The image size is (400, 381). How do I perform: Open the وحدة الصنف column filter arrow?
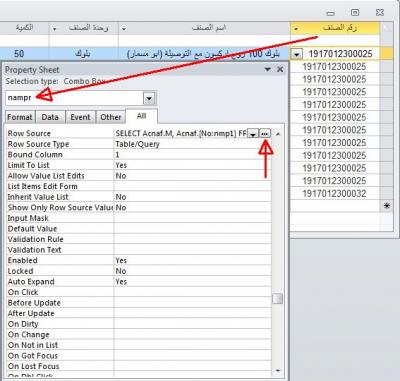[x=54, y=29]
